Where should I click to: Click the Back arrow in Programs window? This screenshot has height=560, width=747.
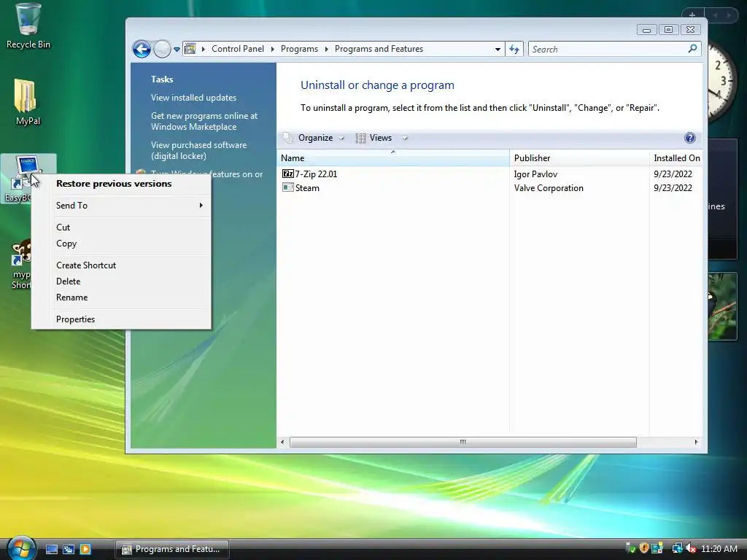(142, 49)
